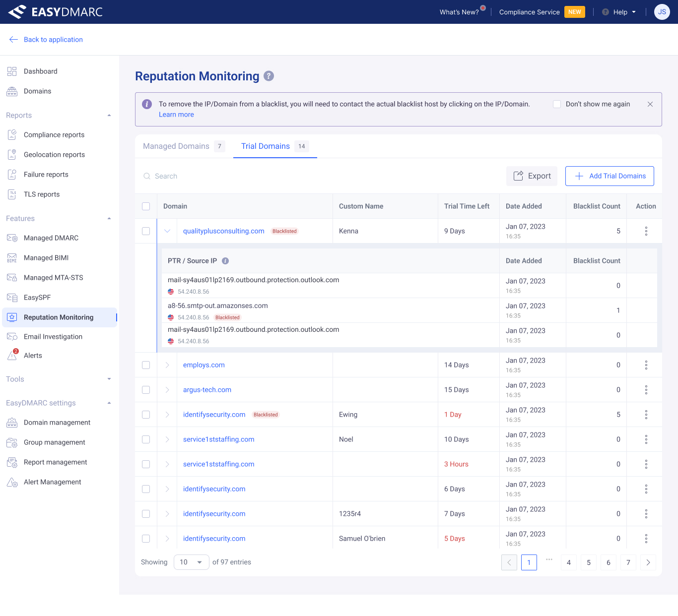Go to pagination page 4
Viewport: 678px width, 616px height.
pos(569,562)
